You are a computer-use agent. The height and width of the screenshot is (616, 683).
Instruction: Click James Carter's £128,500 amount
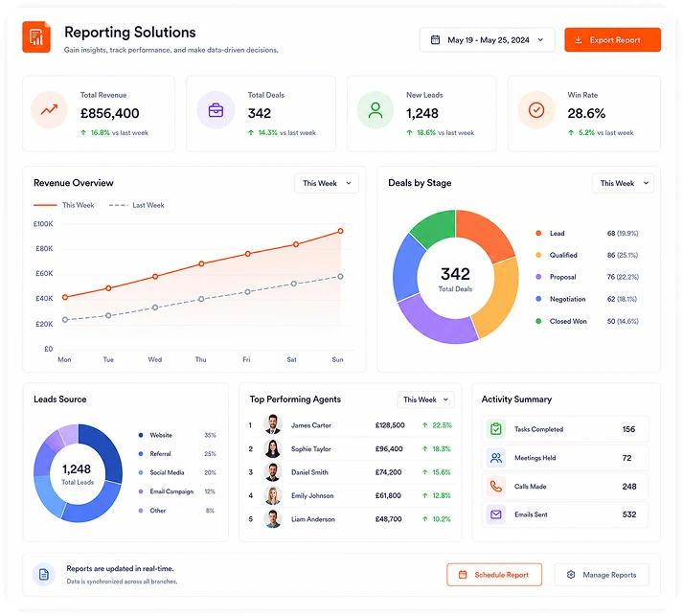390,424
